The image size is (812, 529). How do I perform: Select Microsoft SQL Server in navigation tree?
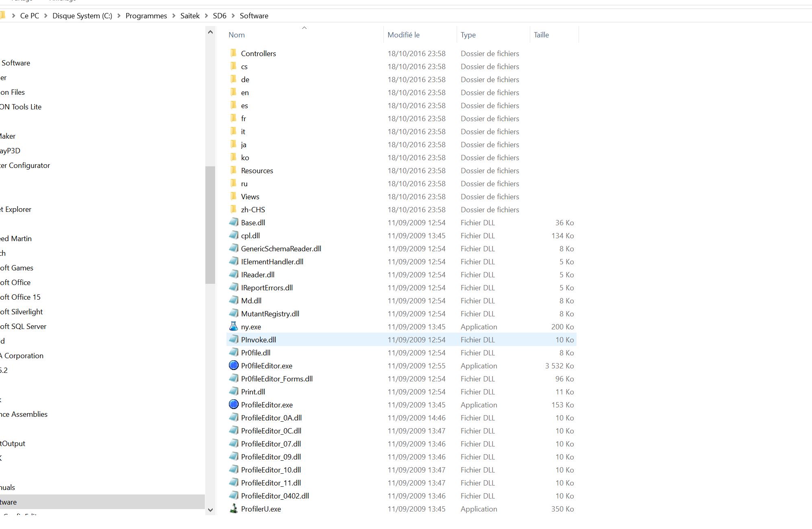23,327
